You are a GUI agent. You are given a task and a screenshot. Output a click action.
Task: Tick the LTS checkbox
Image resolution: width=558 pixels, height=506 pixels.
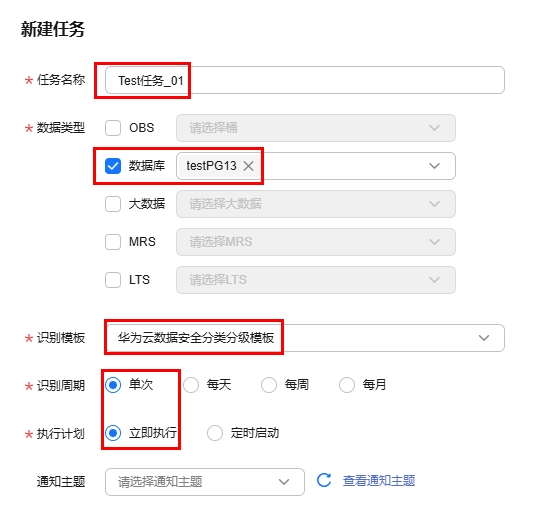[113, 280]
